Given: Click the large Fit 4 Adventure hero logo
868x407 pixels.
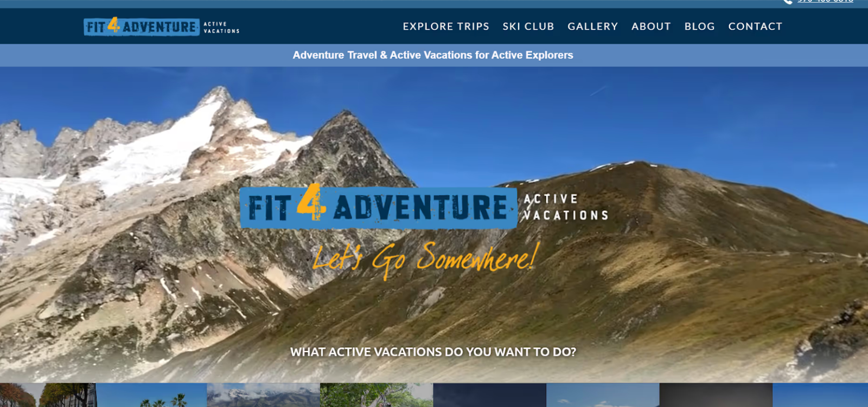Looking at the screenshot, I should coord(424,206).
